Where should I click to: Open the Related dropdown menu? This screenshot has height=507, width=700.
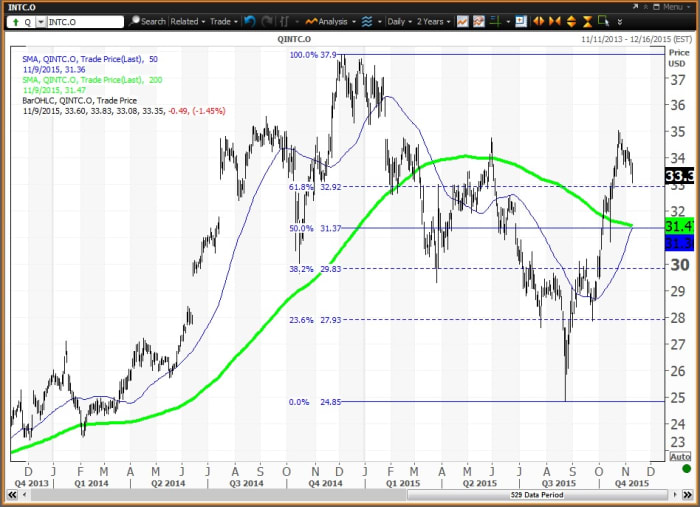188,21
